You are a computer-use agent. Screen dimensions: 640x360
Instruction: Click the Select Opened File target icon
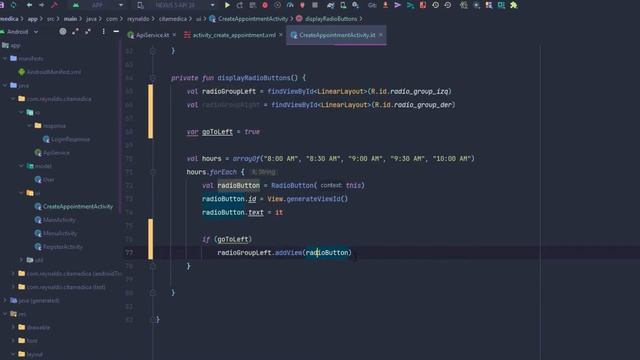click(63, 31)
